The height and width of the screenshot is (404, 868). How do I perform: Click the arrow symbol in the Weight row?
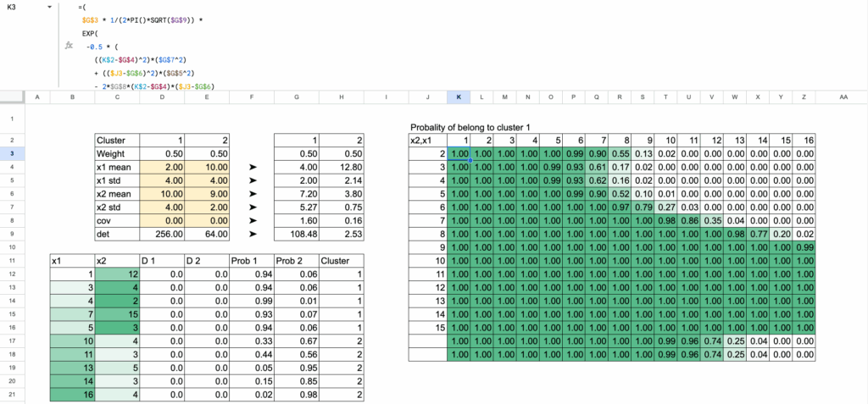coord(253,153)
